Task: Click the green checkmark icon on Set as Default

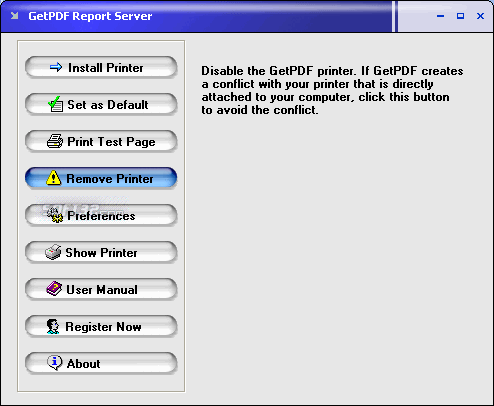Action: tap(55, 104)
